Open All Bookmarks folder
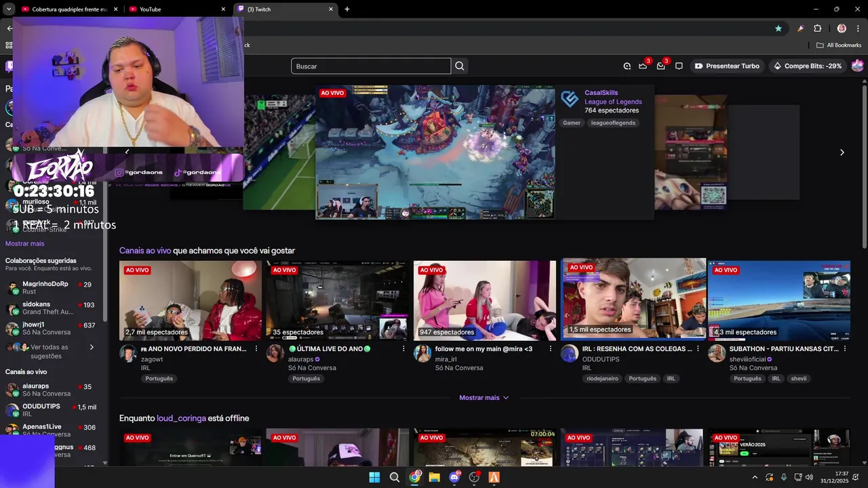 [x=839, y=45]
